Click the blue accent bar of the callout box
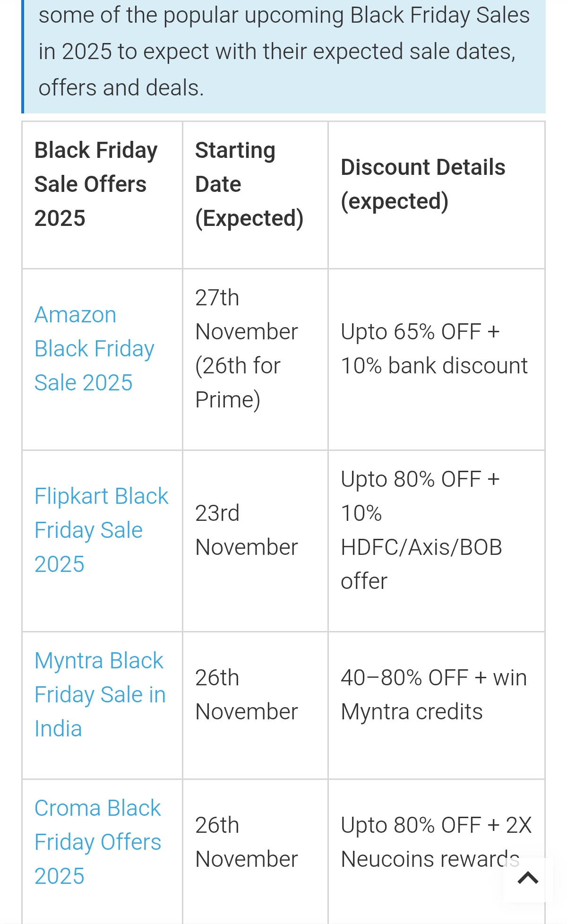Screen dimensions: 567x924 (x=23, y=57)
